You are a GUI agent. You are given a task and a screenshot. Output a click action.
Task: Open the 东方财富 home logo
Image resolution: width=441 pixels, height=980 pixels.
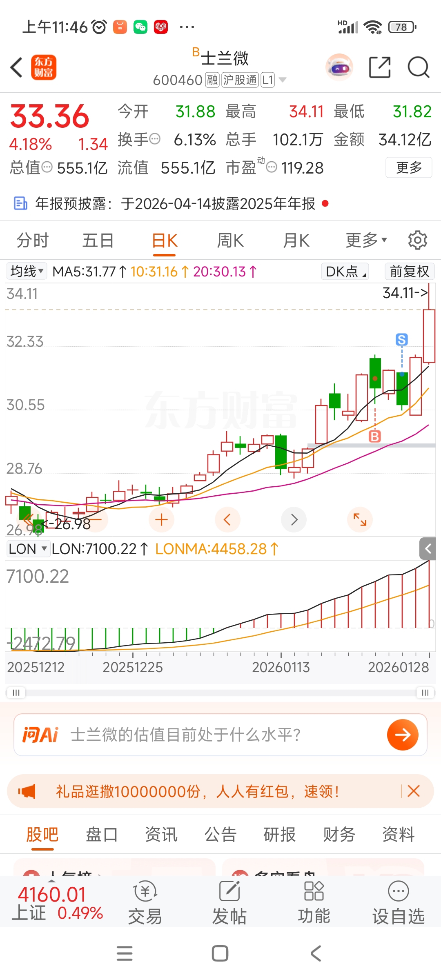pyautogui.click(x=44, y=67)
